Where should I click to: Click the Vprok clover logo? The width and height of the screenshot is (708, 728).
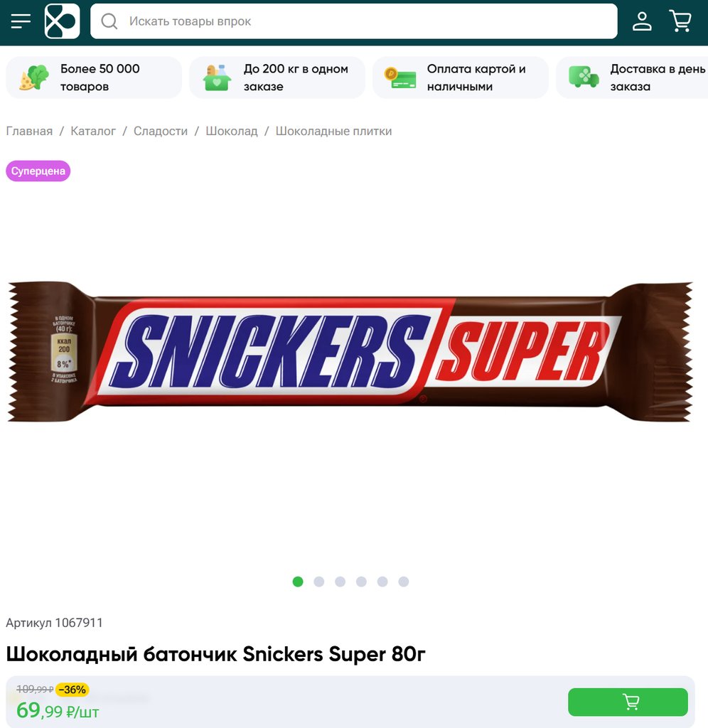point(63,21)
